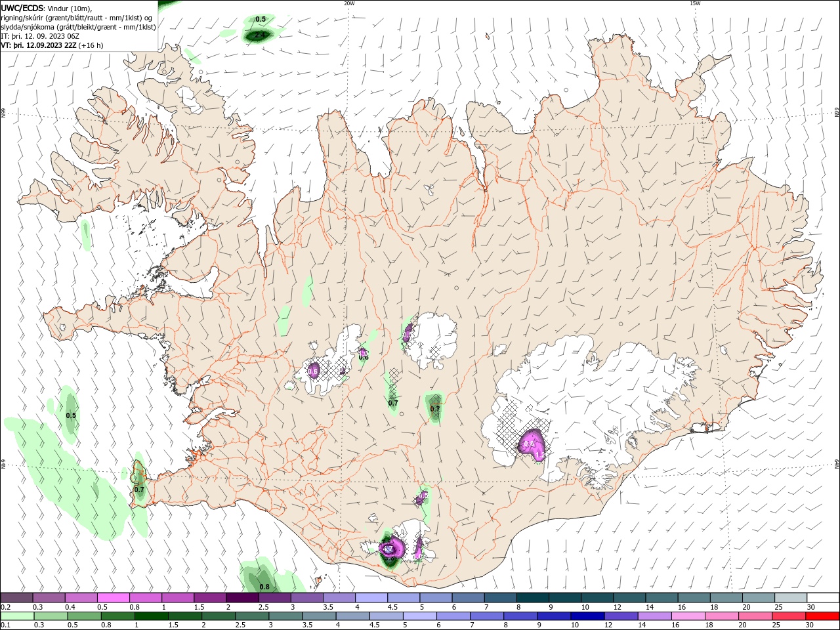Click the 0.5 value above the 2.4 label
Viewport: 840px width, 630px height.
pos(261,20)
